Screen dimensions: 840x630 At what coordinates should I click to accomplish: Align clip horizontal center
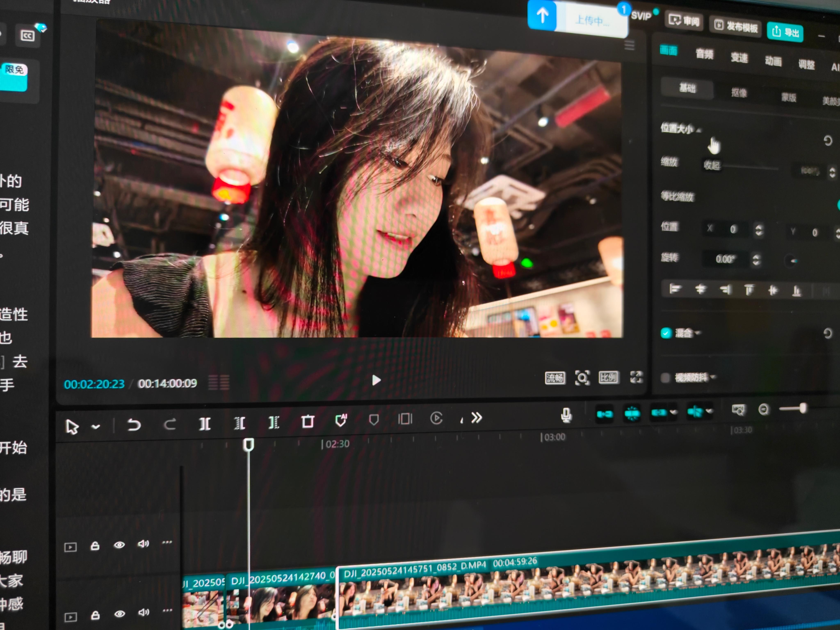click(x=701, y=290)
